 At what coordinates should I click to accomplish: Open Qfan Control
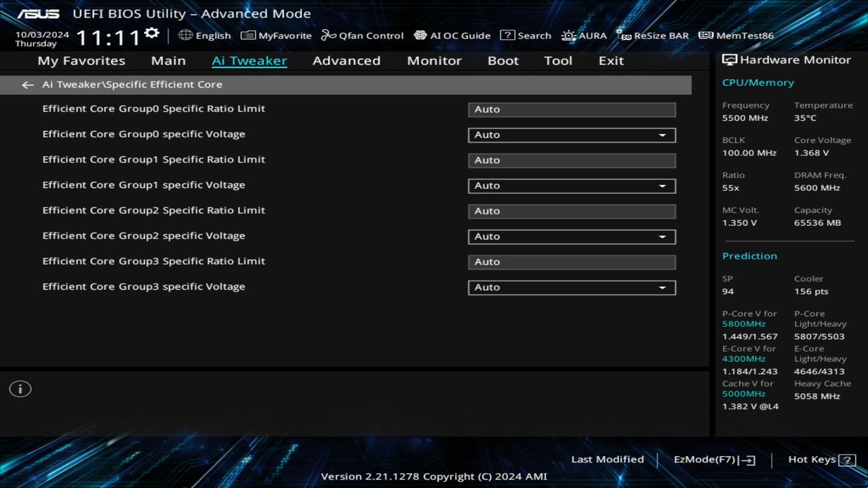[362, 35]
